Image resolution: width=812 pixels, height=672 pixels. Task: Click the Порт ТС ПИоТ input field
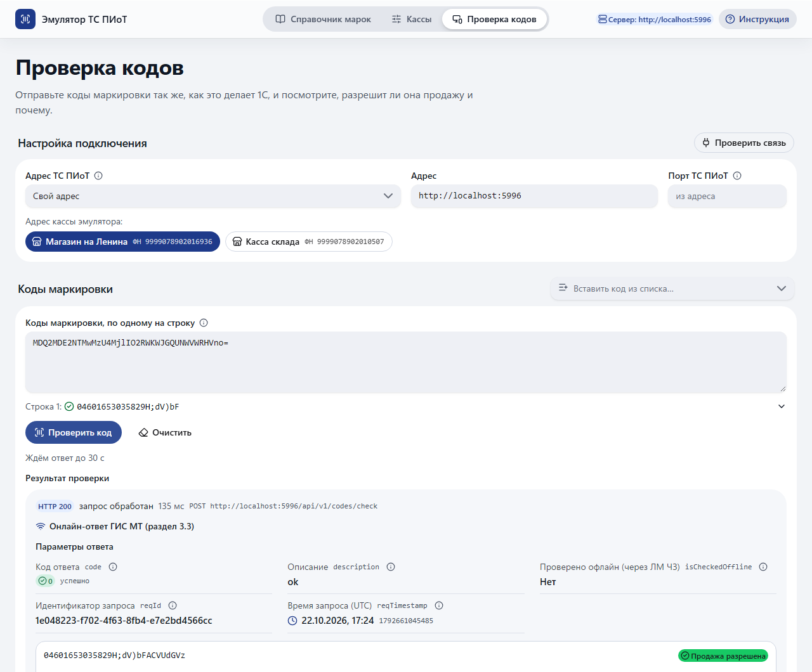pyautogui.click(x=727, y=196)
